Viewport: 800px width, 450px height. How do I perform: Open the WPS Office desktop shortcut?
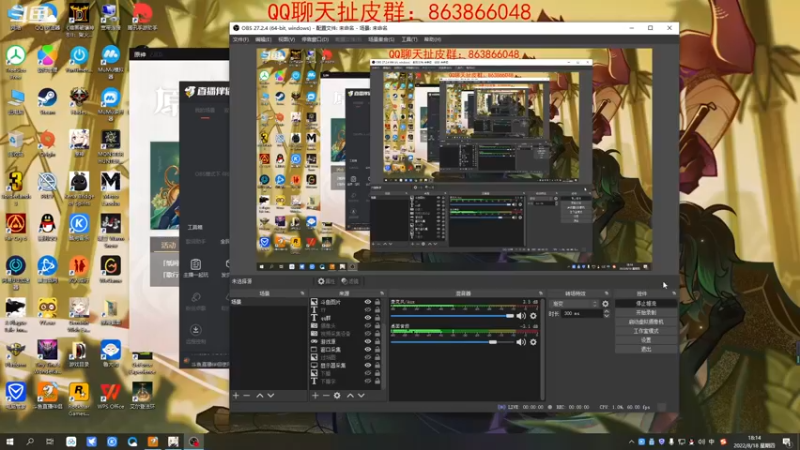[111, 396]
